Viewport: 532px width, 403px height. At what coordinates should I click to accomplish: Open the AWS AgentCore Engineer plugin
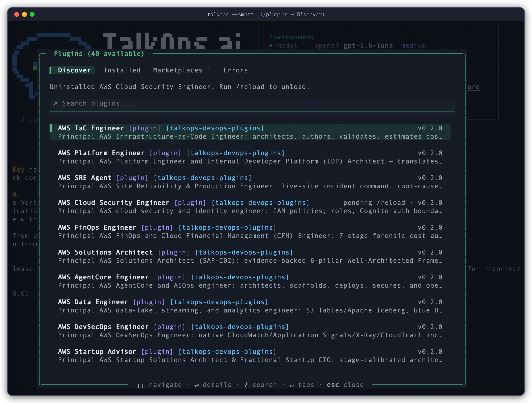click(250, 281)
